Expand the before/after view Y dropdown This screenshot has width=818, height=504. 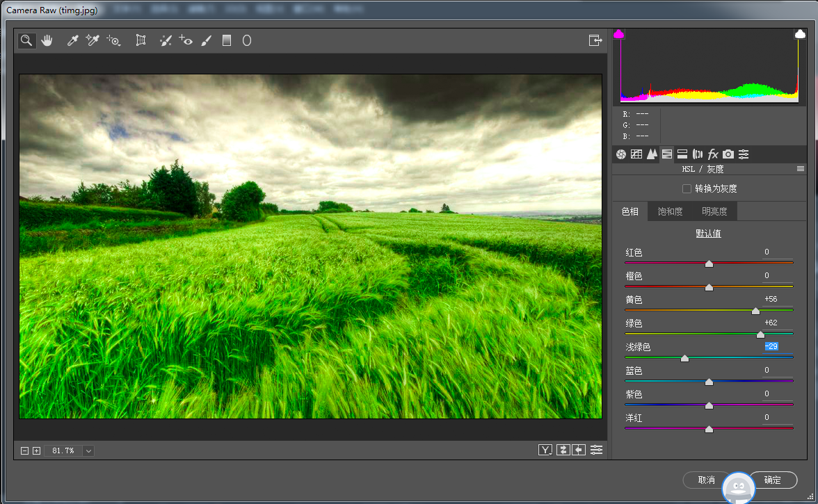[x=545, y=450]
